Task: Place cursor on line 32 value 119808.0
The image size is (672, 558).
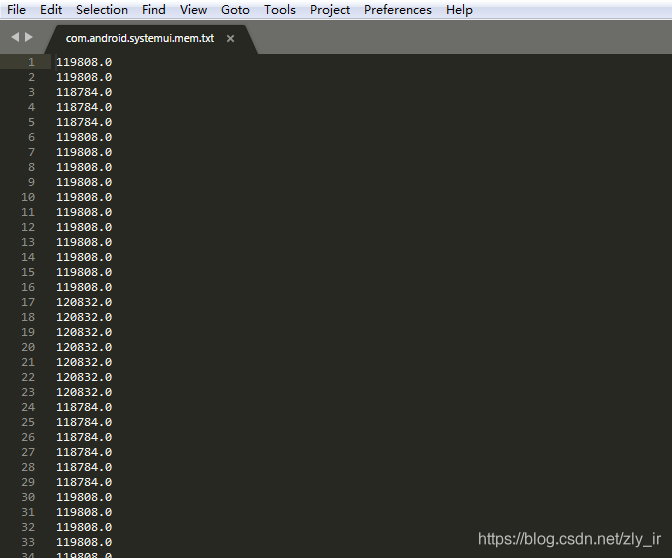Action: pyautogui.click(x=84, y=527)
